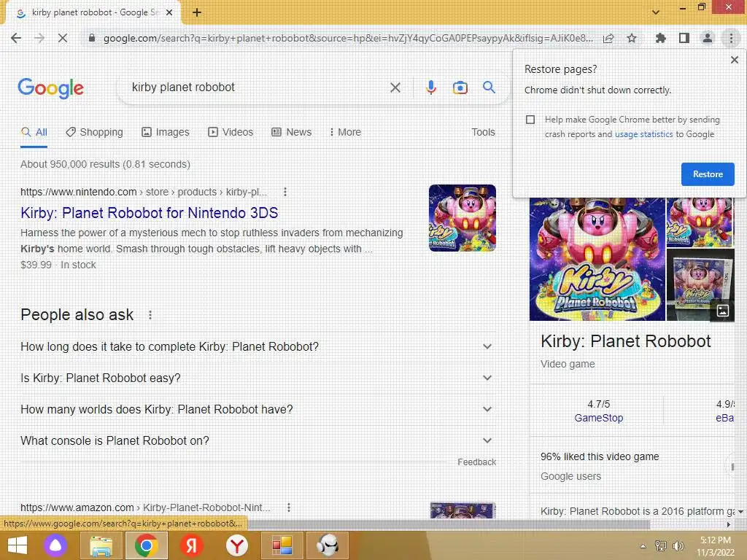
Task: Click the Restore button
Action: [708, 174]
